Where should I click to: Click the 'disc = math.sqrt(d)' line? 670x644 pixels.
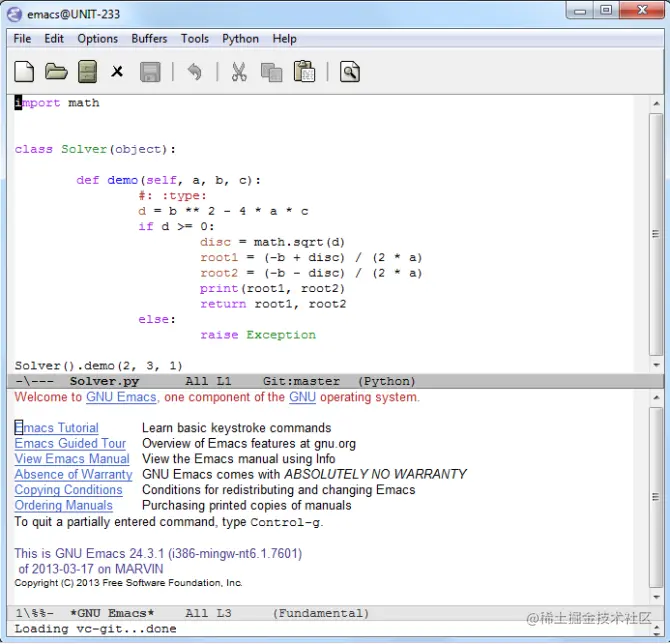tap(272, 242)
